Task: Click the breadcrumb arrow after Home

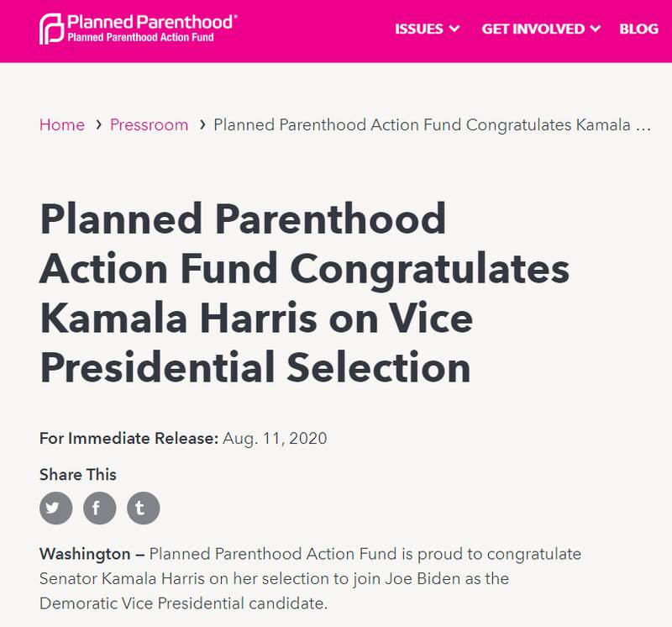Action: click(x=98, y=124)
